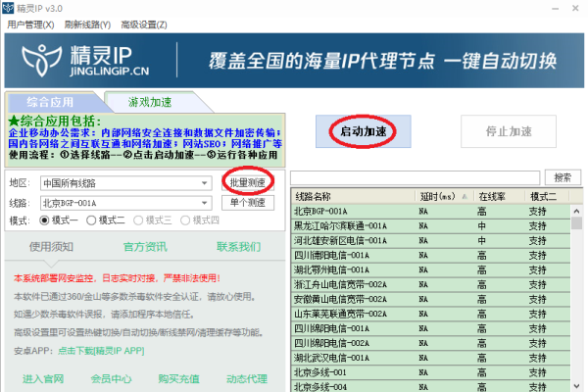Image resolution: width=588 pixels, height=392 pixels.
Task: Switch to the 综合应用 tab
Action: pos(51,102)
